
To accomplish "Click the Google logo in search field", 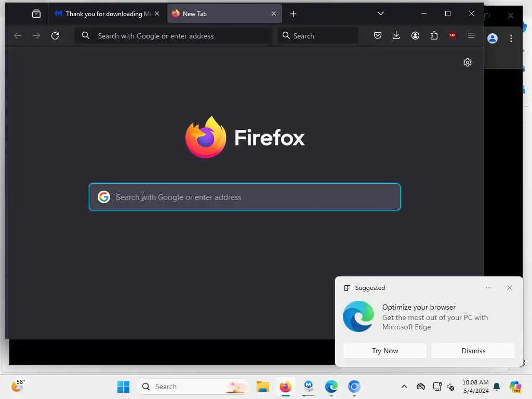I will click(x=103, y=197).
